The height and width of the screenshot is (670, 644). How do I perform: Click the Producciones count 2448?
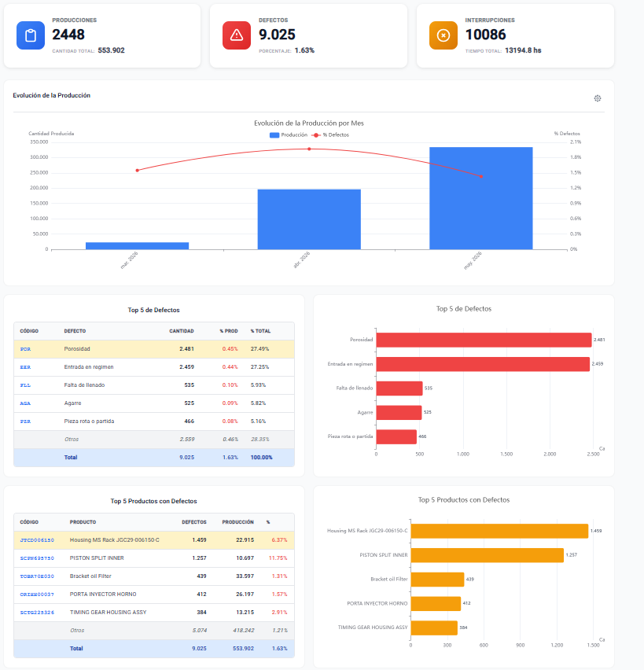pyautogui.click(x=68, y=35)
